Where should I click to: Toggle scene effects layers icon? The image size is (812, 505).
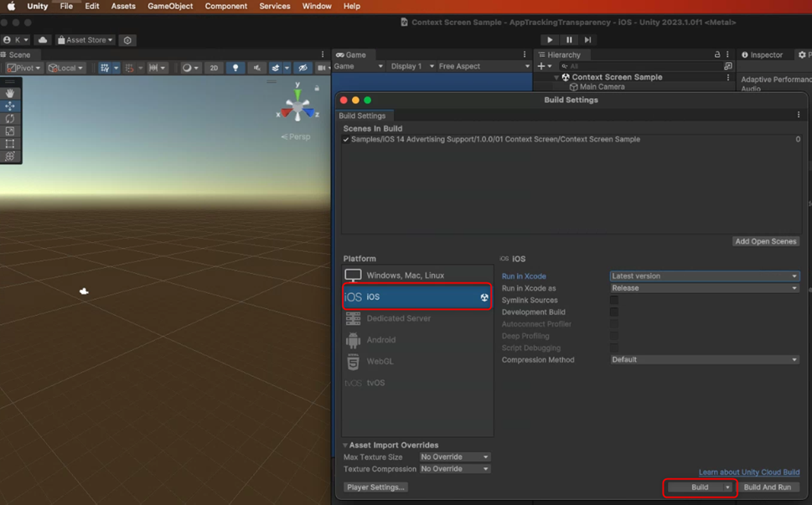tap(276, 68)
